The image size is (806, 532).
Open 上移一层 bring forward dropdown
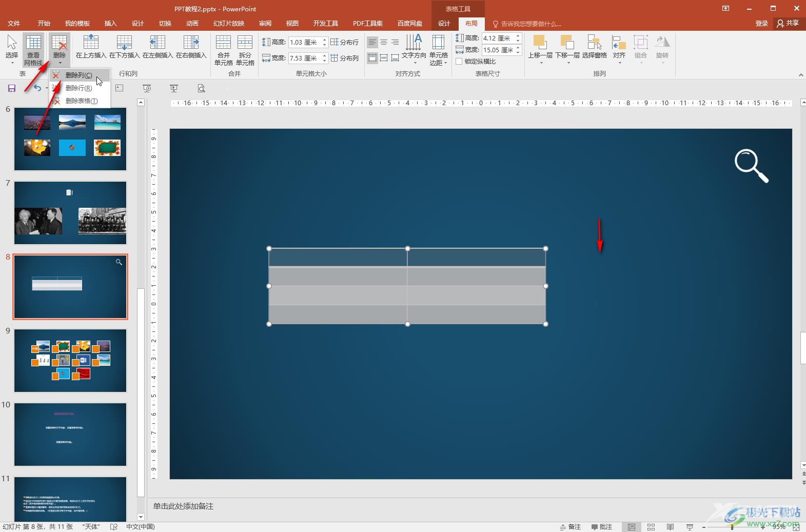click(x=540, y=49)
